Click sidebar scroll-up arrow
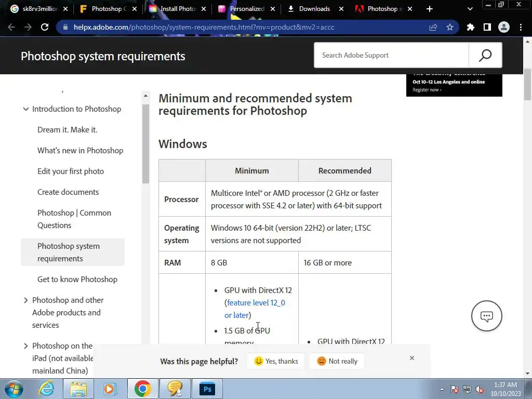This screenshot has width=532, height=399. click(x=145, y=96)
